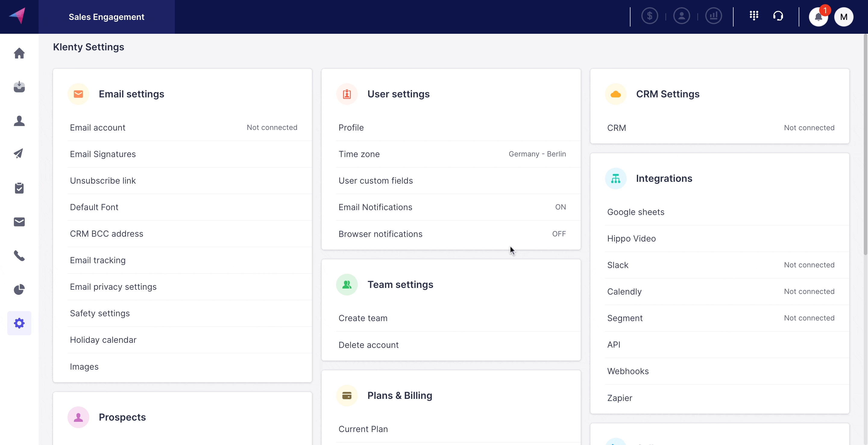Open Time zone Germany - Berlin setting
The height and width of the screenshot is (445, 868).
451,154
